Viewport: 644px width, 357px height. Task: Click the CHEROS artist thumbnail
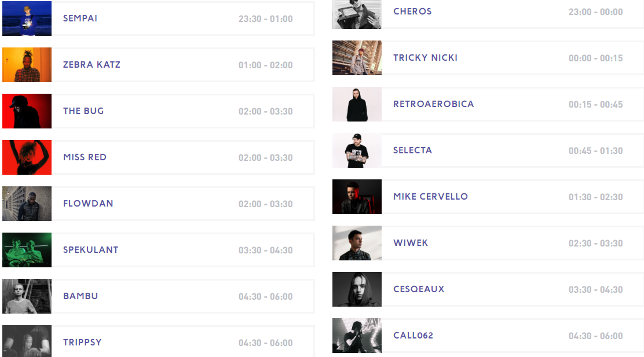(x=357, y=14)
